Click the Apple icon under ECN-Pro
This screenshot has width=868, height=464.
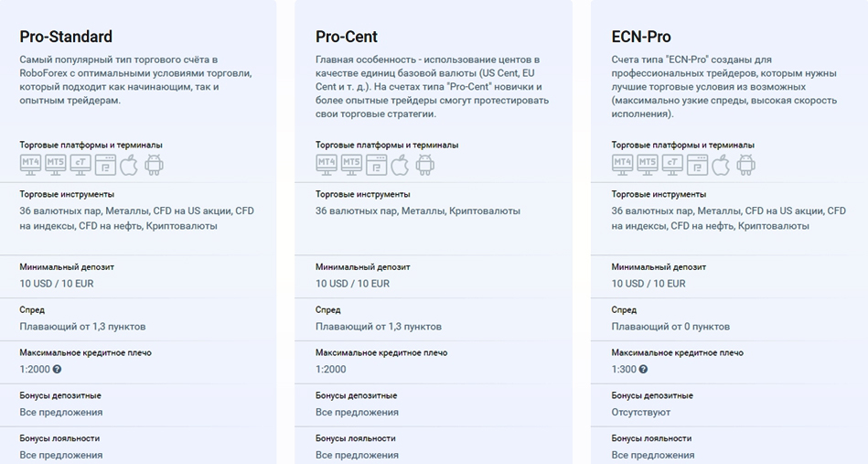pyautogui.click(x=721, y=165)
